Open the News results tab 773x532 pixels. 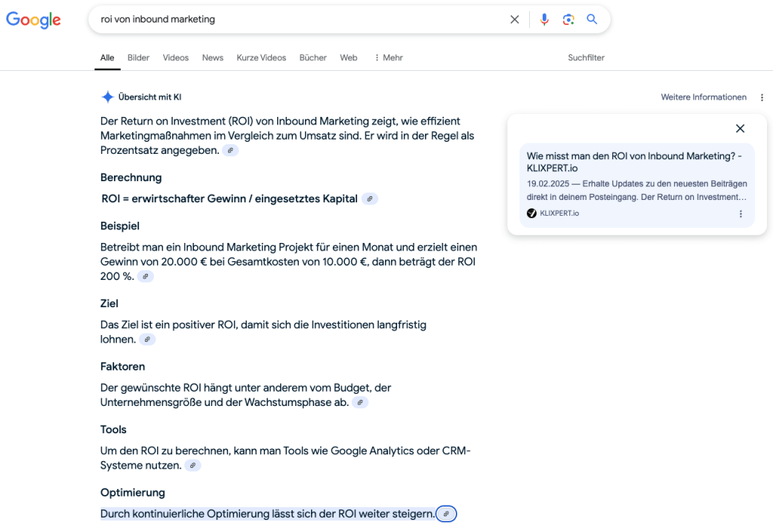[213, 58]
